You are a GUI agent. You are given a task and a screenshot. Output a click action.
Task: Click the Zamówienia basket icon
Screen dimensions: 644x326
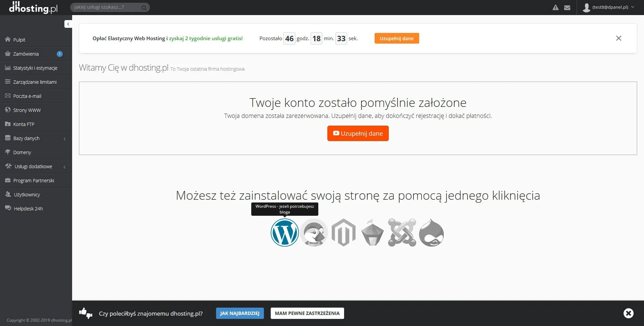click(x=8, y=54)
